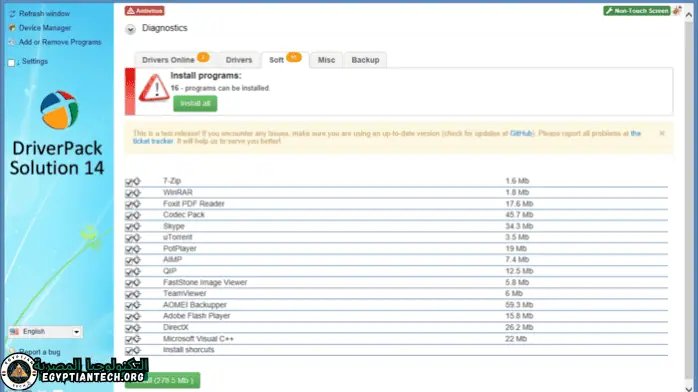The image size is (698, 392).
Task: Collapse the Diagnostics section chevron
Action: [130, 29]
